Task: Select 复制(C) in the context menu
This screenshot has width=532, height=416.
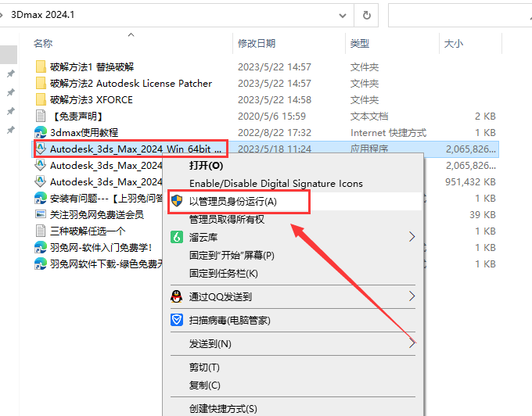Action: 205,386
